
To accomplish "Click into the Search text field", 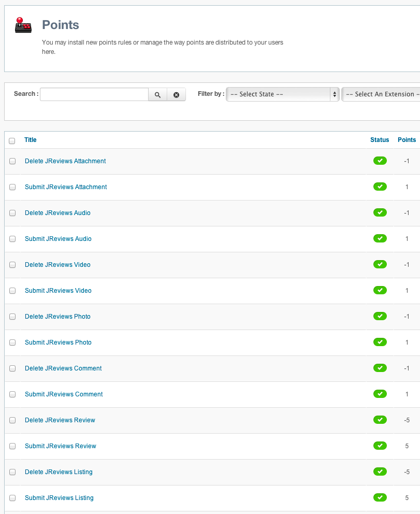I will click(x=94, y=94).
